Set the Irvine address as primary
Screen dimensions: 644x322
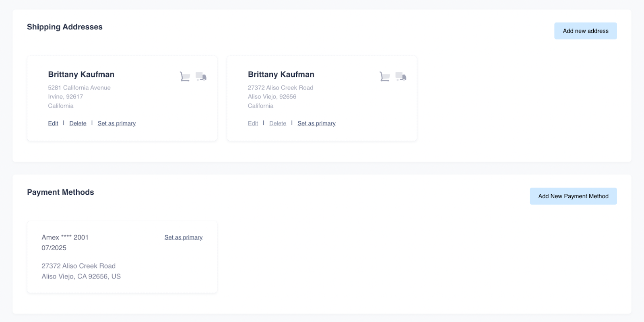click(117, 123)
